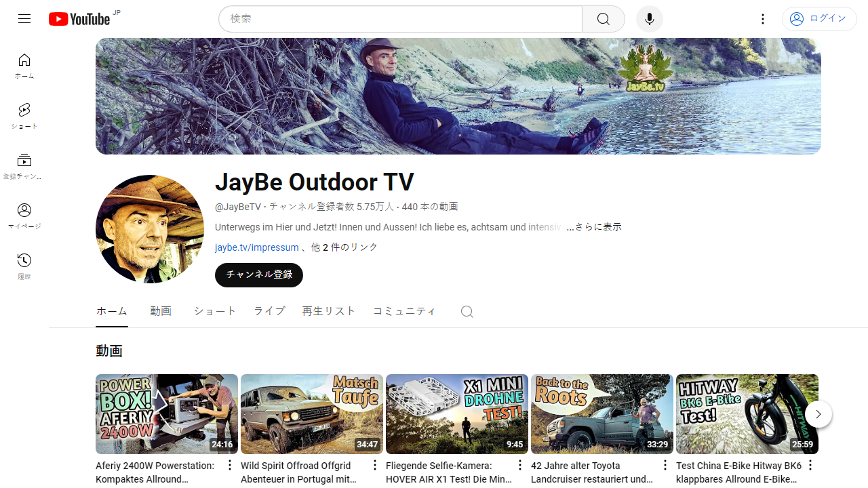The width and height of the screenshot is (868, 488).
Task: Play the 42 Jahre alter Toyota thumbnail
Action: [602, 414]
